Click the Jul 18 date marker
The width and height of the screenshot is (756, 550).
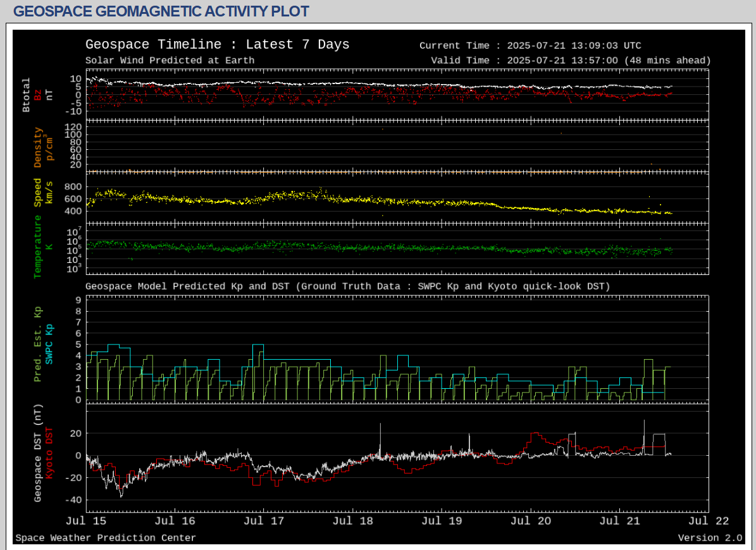tap(353, 522)
